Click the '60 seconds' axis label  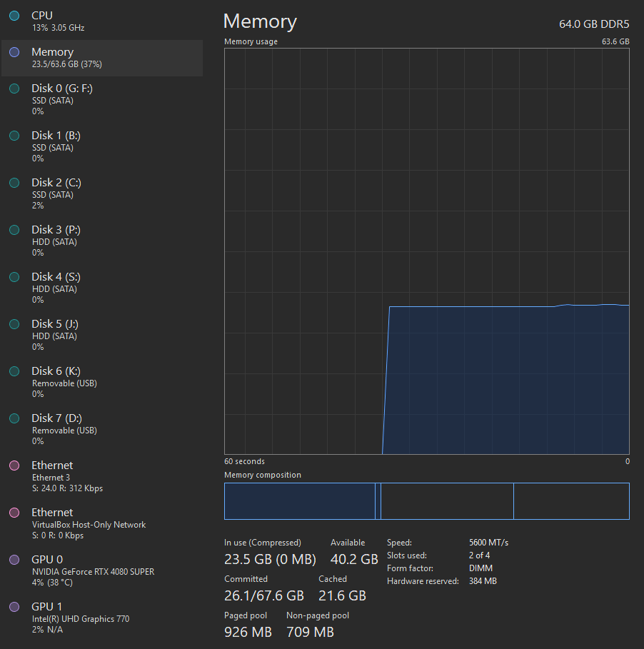coord(245,461)
